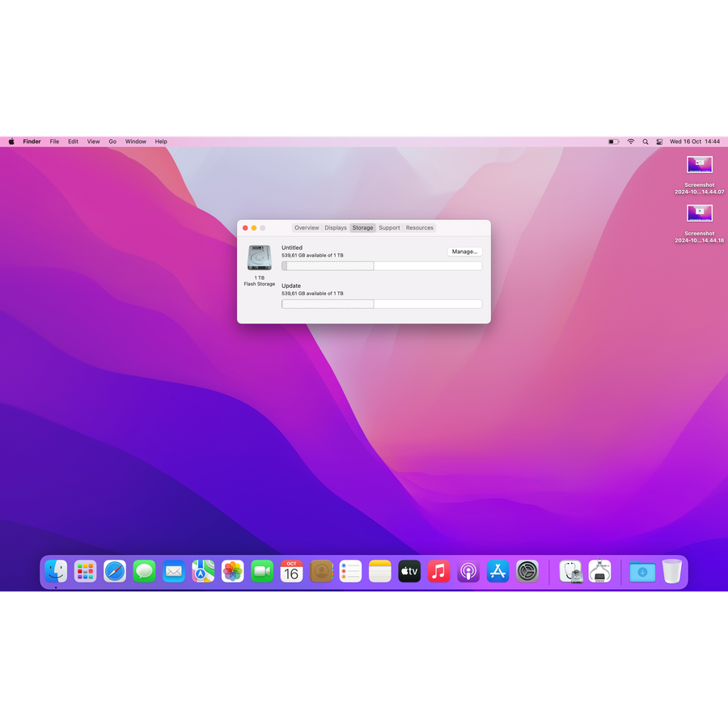This screenshot has height=728, width=728.
Task: Open the Downloads folder stack in Dock
Action: (642, 572)
